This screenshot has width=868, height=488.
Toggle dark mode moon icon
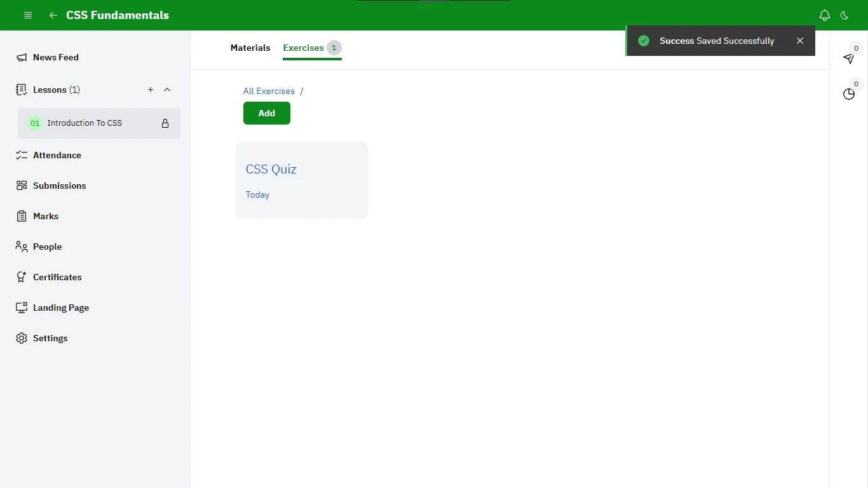(844, 15)
